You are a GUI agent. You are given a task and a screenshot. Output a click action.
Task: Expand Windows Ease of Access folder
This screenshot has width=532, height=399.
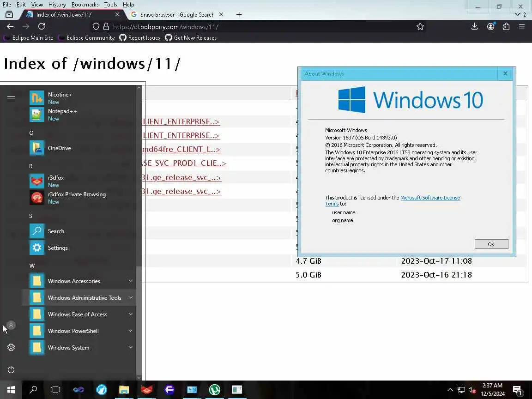[x=79, y=314]
